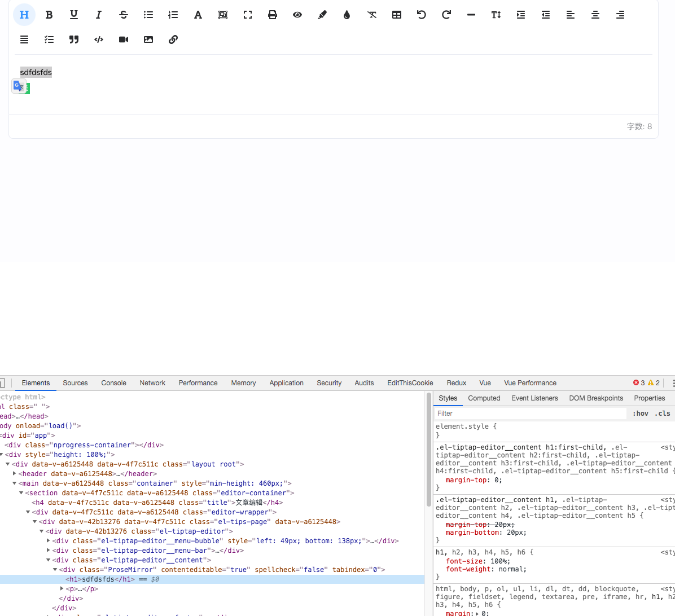This screenshot has width=675, height=616.
Task: Expand the header element in DOM tree
Action: [x=15, y=474]
